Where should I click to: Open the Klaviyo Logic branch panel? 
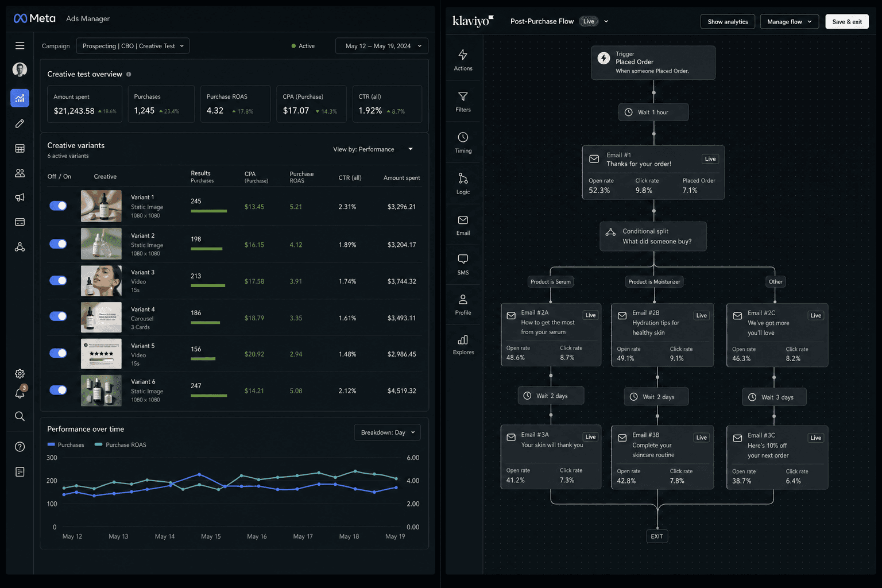click(463, 184)
